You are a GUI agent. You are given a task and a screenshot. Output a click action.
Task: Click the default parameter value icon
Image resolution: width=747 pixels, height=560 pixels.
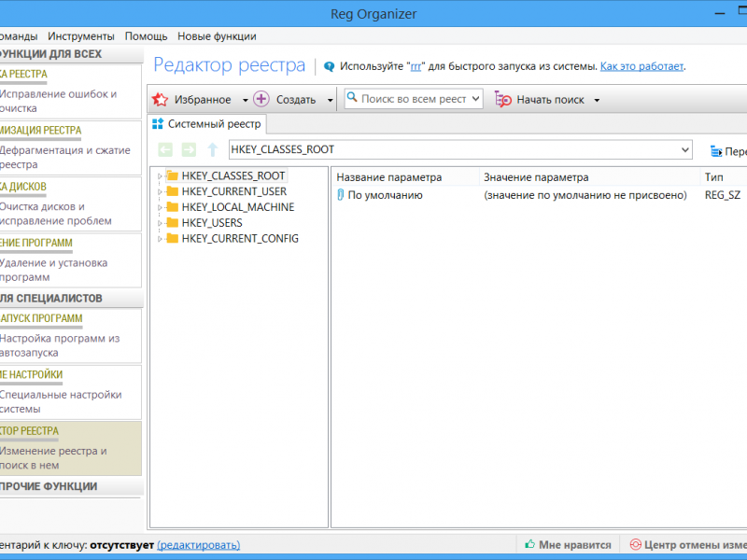pos(340,195)
